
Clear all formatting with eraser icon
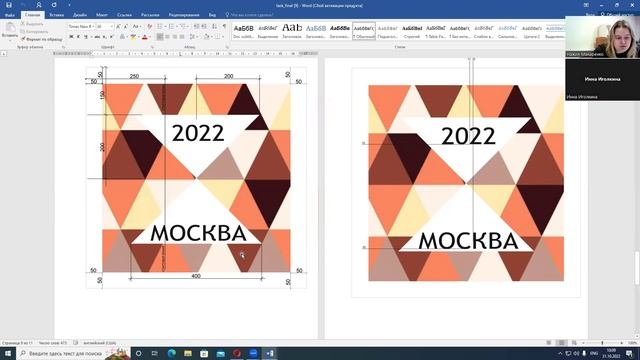click(x=150, y=26)
